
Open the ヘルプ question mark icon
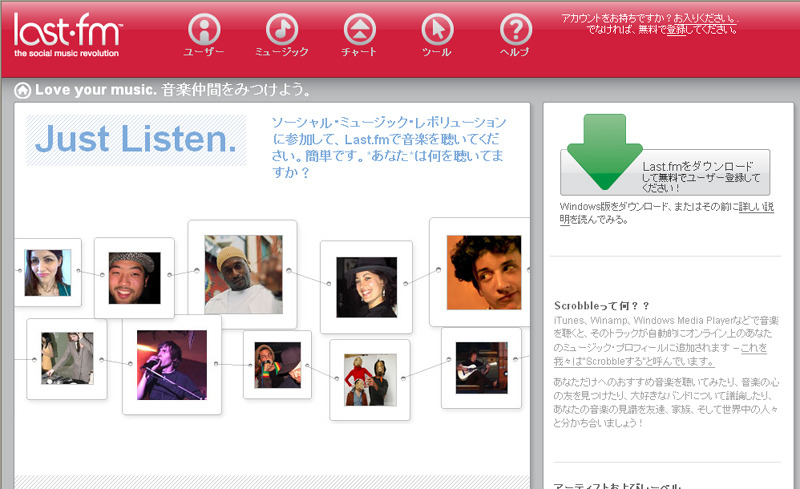click(x=515, y=29)
